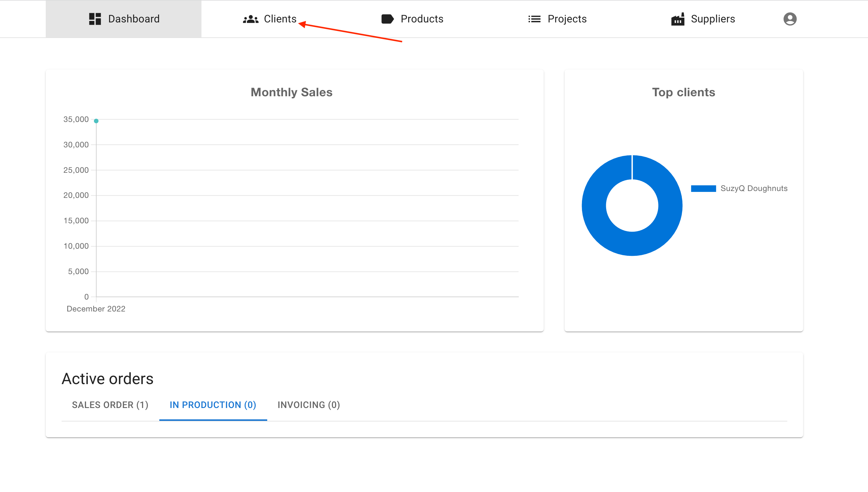Open the user account avatar menu
Screen dimensions: 868x492
(x=790, y=19)
